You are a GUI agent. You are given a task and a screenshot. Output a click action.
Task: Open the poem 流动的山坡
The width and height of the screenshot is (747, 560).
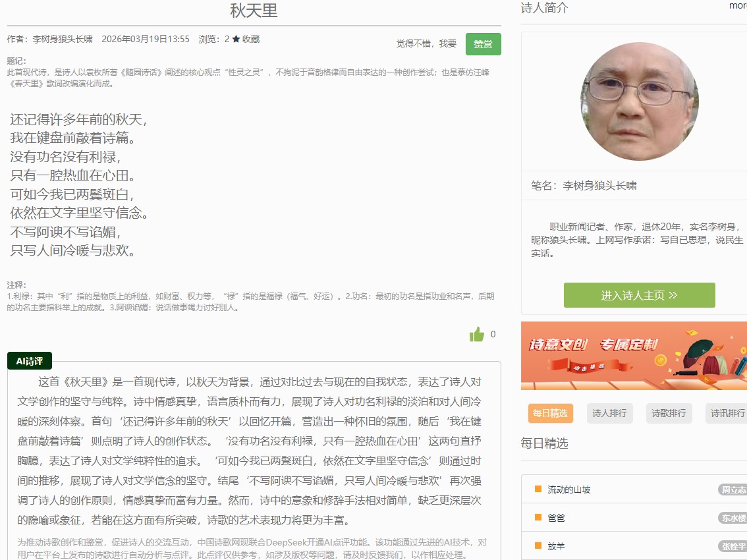(x=569, y=490)
